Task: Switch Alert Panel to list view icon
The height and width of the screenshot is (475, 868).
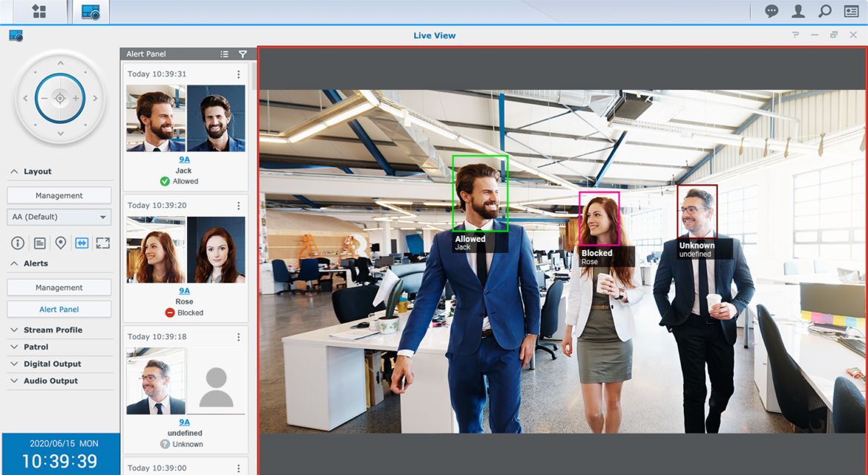Action: (x=224, y=53)
